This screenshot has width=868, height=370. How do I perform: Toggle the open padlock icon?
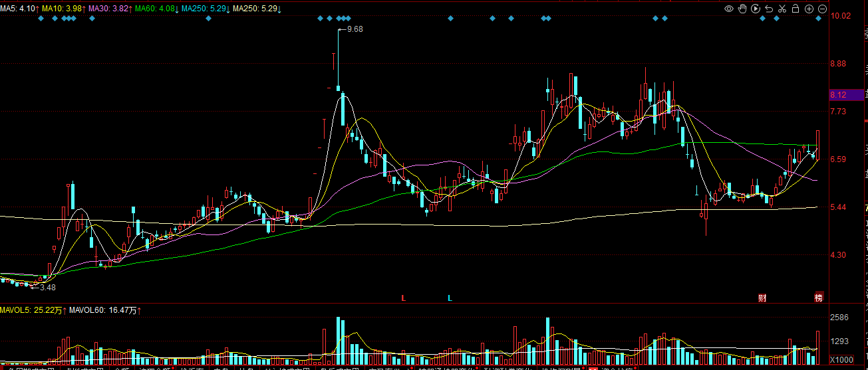click(796, 9)
